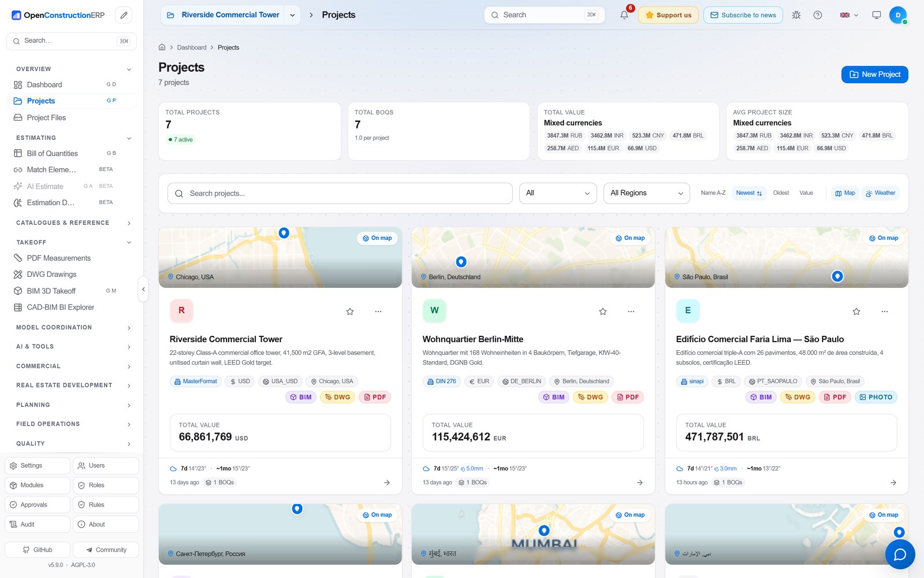Expand Catalogues & Reference section

73,223
